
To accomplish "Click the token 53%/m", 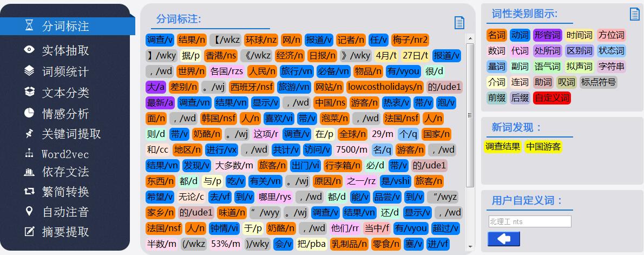I will point(226,244).
